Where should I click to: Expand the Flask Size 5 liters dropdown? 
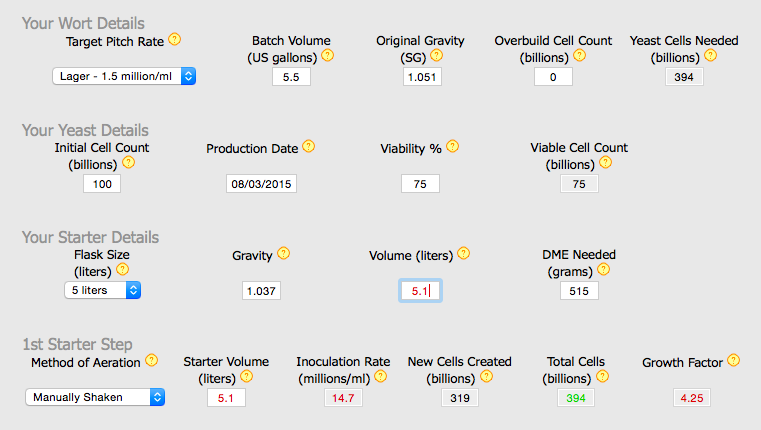coord(102,290)
